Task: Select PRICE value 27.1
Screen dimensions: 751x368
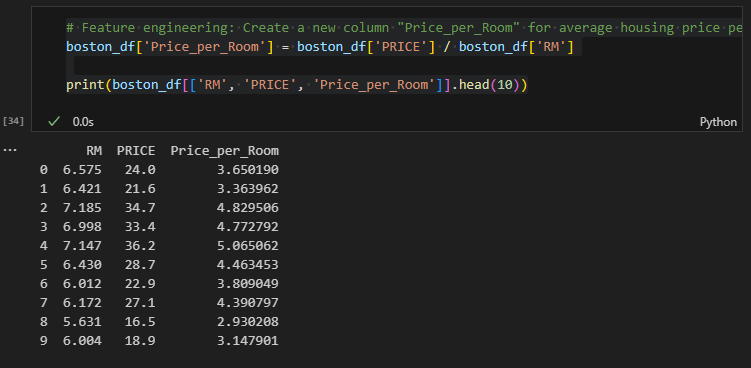Action: click(x=140, y=303)
